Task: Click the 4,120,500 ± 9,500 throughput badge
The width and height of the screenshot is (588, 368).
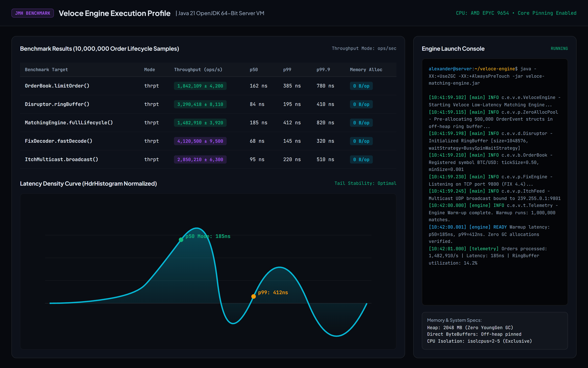Action: click(200, 141)
